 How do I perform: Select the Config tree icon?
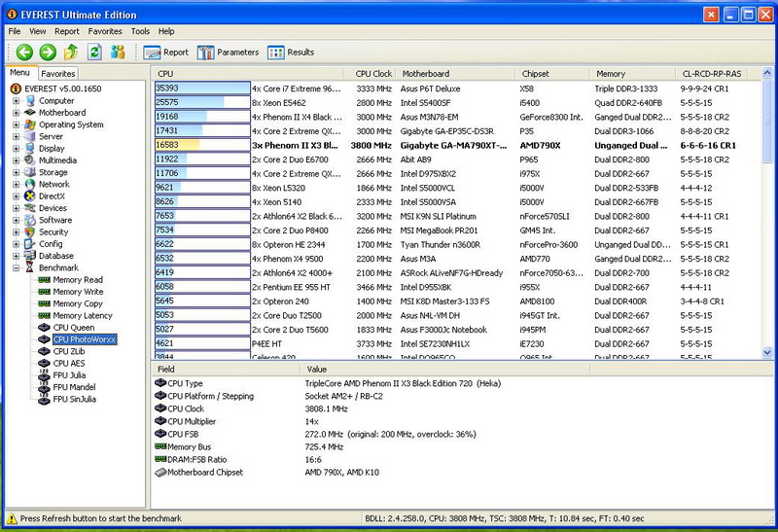(30, 244)
